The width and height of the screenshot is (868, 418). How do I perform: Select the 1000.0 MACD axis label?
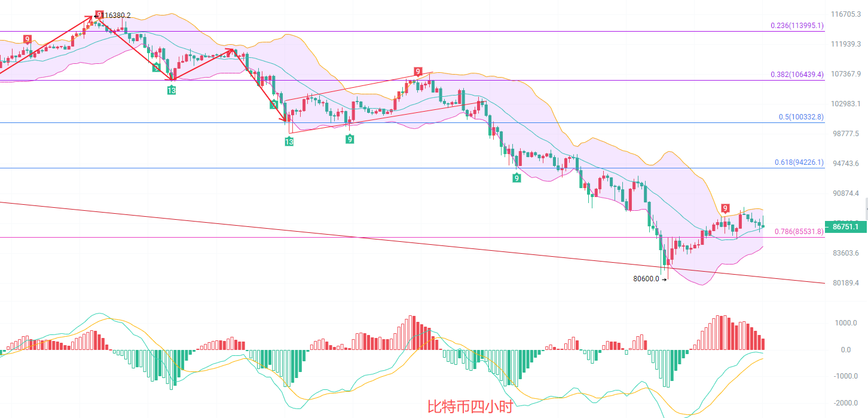click(846, 323)
